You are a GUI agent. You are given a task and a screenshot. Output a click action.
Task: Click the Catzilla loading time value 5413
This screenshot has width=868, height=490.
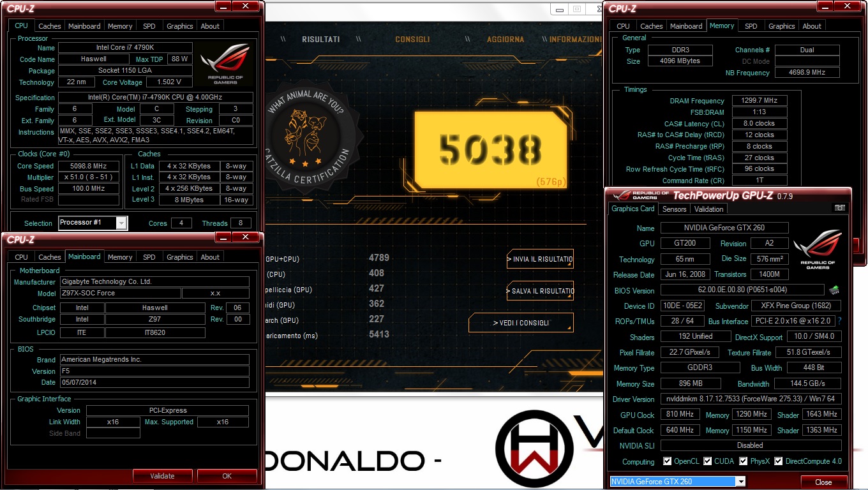[x=379, y=334]
